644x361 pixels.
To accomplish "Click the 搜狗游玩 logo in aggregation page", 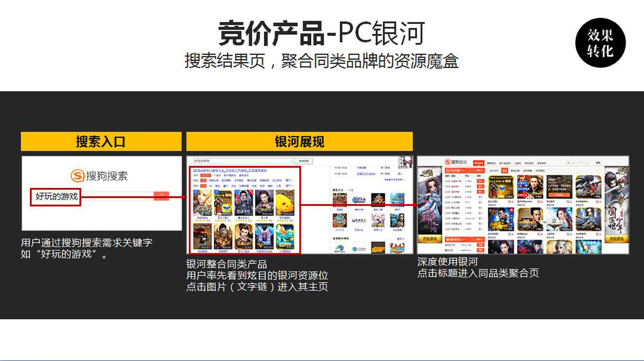I will click(x=457, y=163).
